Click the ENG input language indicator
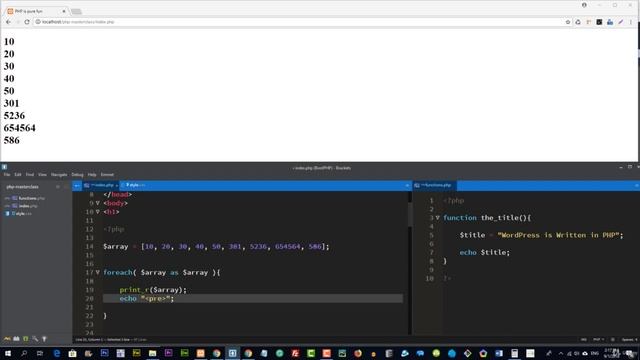The width and height of the screenshot is (640, 360). coord(595,353)
